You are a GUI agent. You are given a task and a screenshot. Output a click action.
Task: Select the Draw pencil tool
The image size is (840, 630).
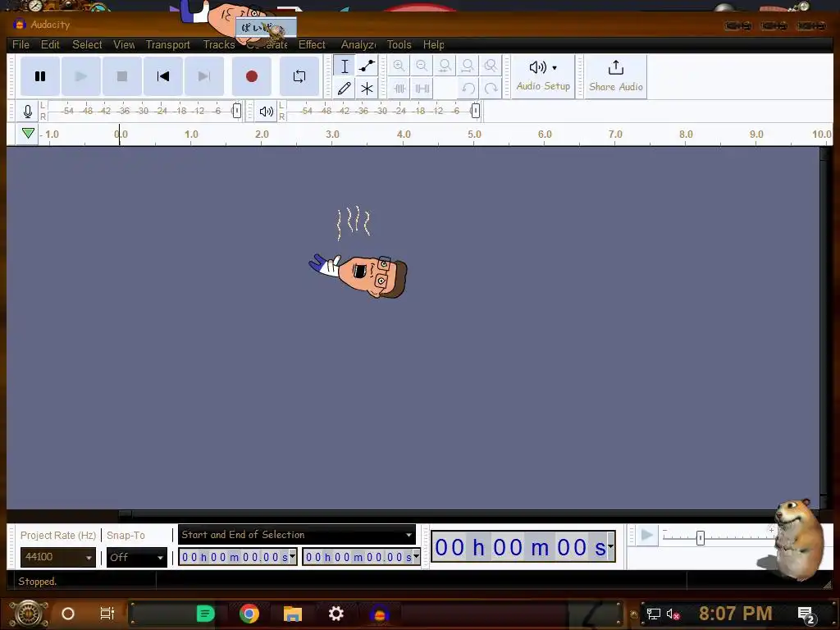345,89
